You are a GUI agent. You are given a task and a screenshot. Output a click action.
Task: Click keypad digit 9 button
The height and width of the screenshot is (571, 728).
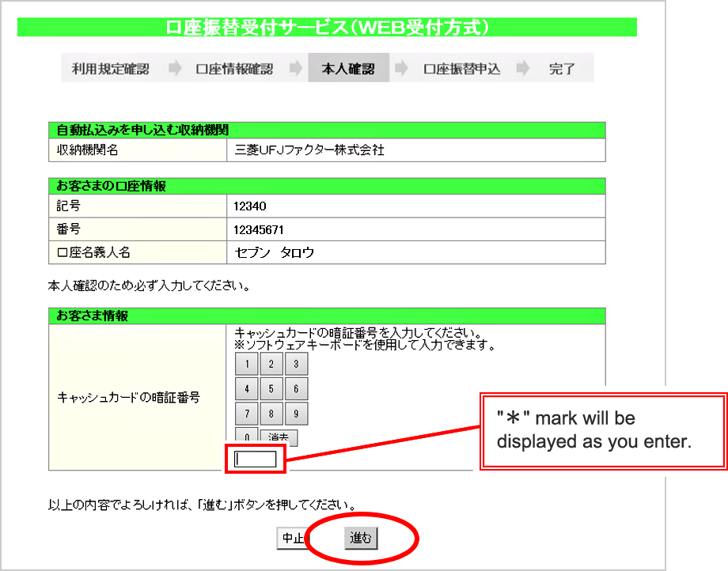pos(296,414)
